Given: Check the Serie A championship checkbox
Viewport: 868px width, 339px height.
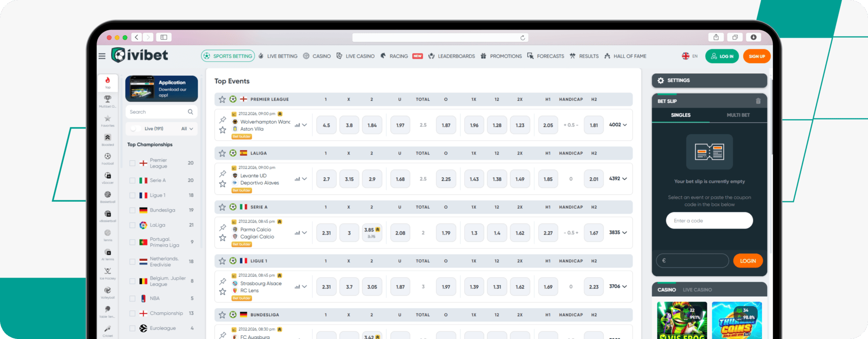Looking at the screenshot, I should (x=132, y=181).
